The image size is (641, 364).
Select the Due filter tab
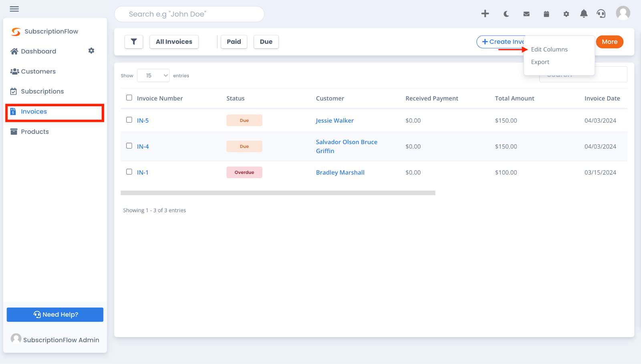point(266,42)
